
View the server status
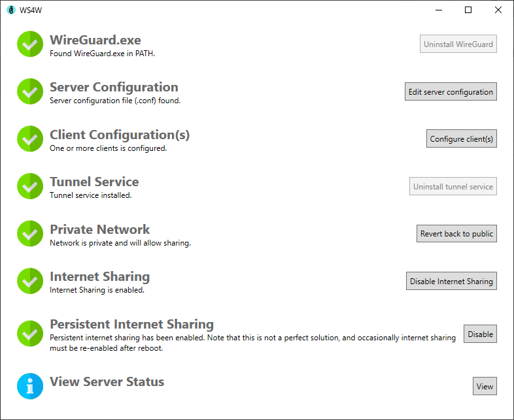tap(485, 386)
